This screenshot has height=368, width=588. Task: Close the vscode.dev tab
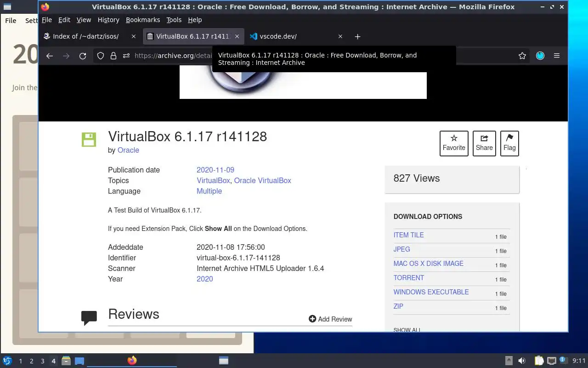340,36
